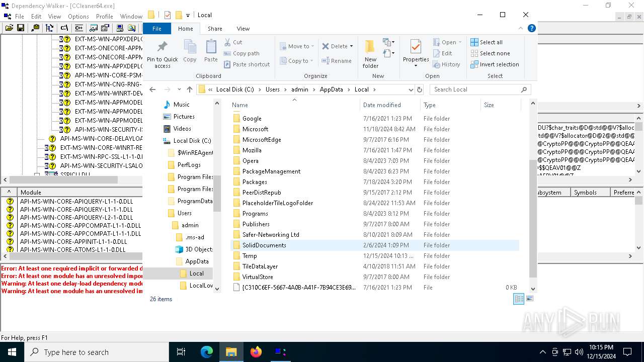Toggle Undecorate C++ functions toolbar icon

(79, 28)
